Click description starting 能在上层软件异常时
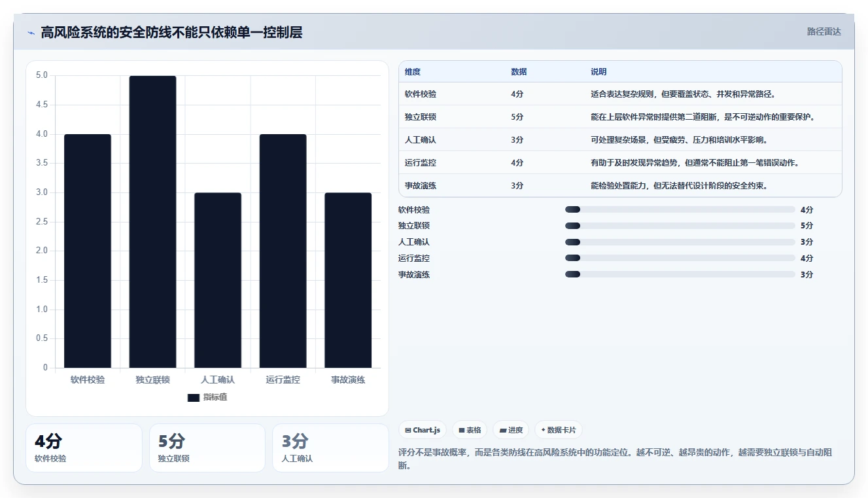Image resolution: width=868 pixels, height=498 pixels. click(x=703, y=117)
